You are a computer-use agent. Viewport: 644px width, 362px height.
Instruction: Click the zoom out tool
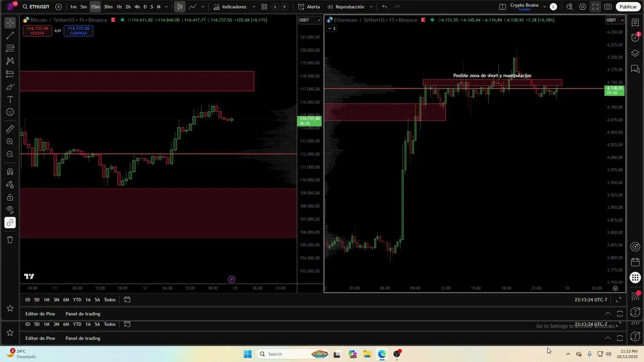10,154
